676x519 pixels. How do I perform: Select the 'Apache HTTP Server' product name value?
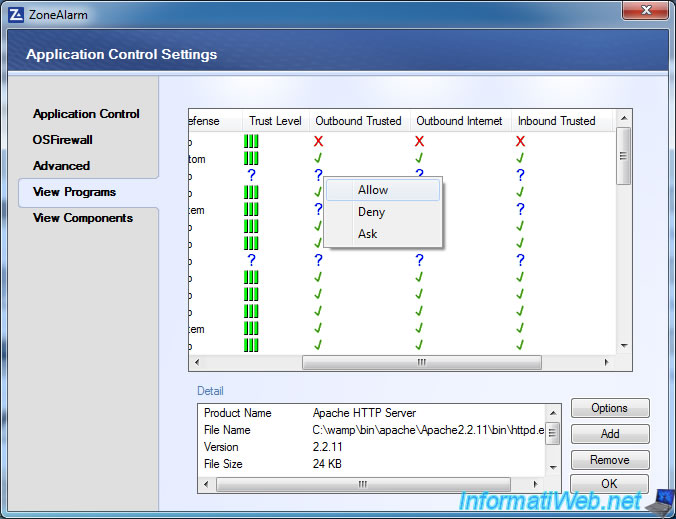coord(364,413)
